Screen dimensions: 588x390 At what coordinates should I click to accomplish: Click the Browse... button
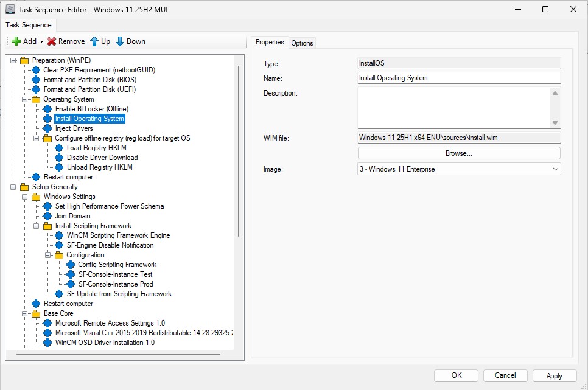point(459,153)
